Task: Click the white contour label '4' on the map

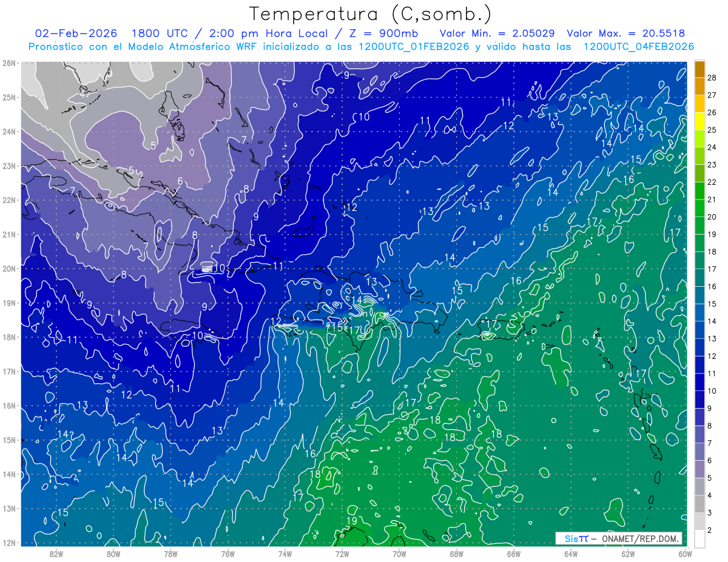Action: [82, 95]
